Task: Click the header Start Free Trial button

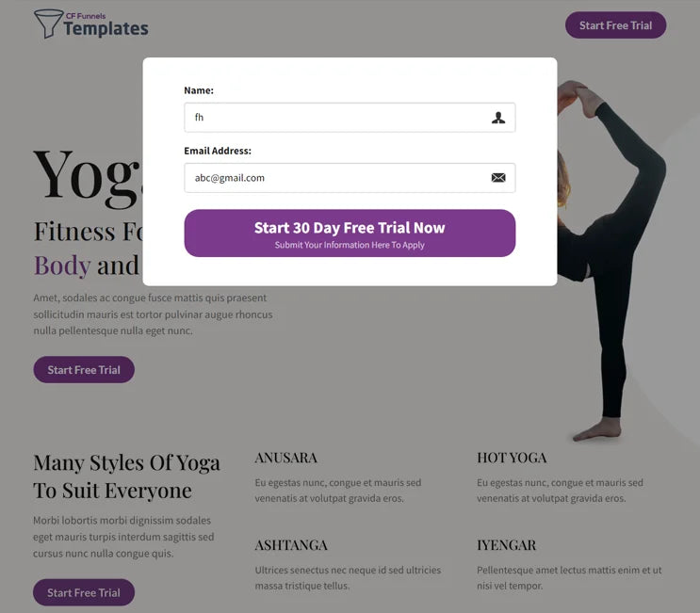Action: pos(615,25)
